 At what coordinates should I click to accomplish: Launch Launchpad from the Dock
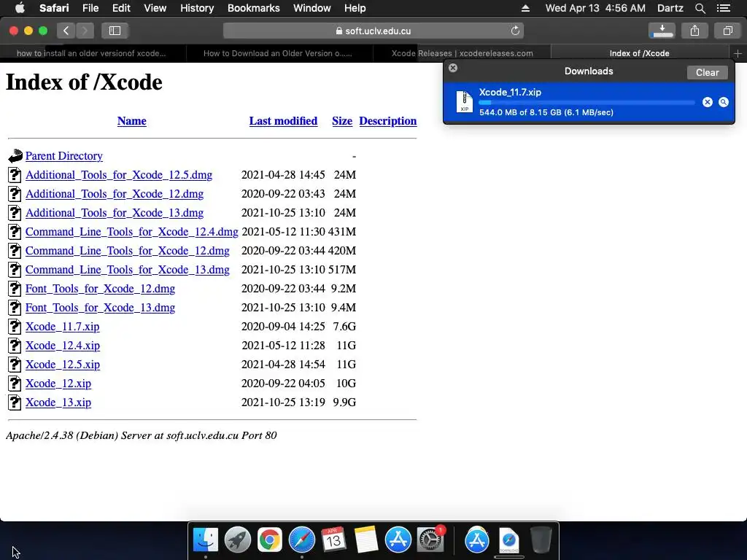point(237,540)
